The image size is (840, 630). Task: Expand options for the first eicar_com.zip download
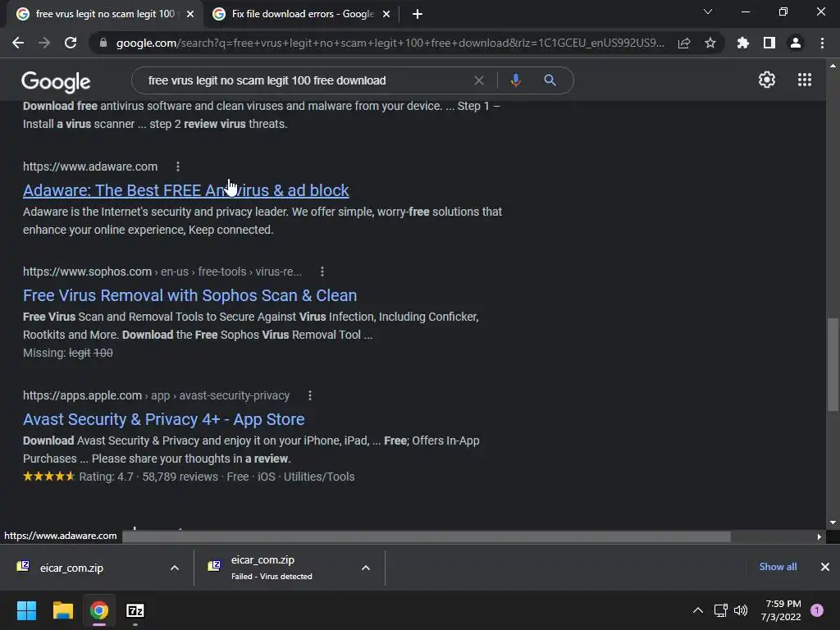click(175, 568)
